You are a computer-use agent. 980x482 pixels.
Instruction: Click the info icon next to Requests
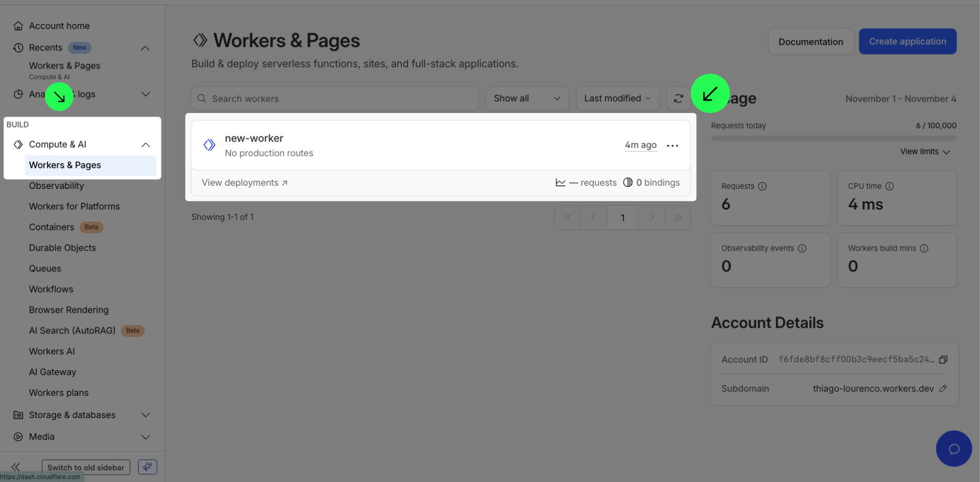point(762,186)
